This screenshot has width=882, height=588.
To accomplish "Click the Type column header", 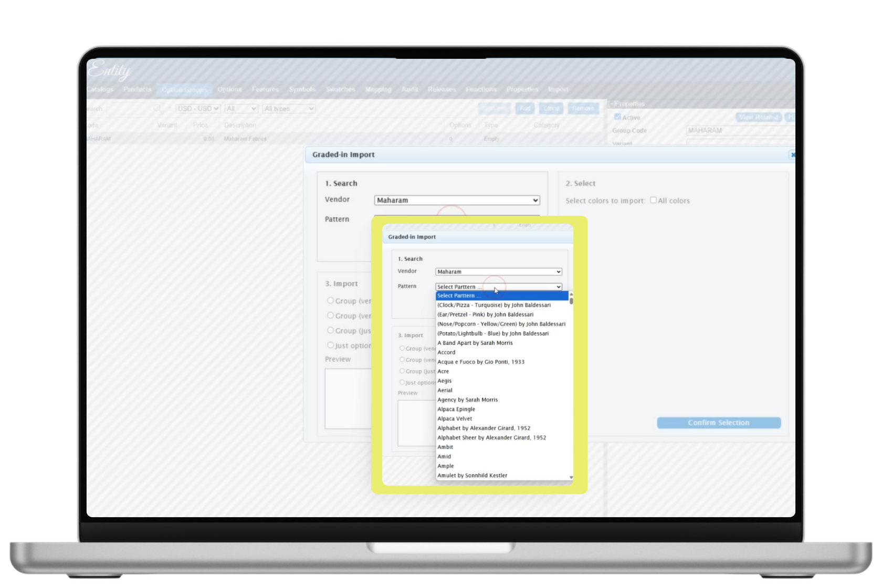I will [491, 125].
